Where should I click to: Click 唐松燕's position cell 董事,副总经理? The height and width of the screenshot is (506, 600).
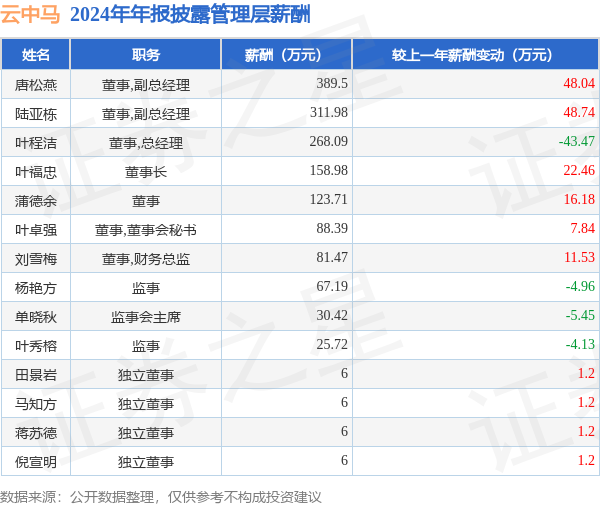146,85
